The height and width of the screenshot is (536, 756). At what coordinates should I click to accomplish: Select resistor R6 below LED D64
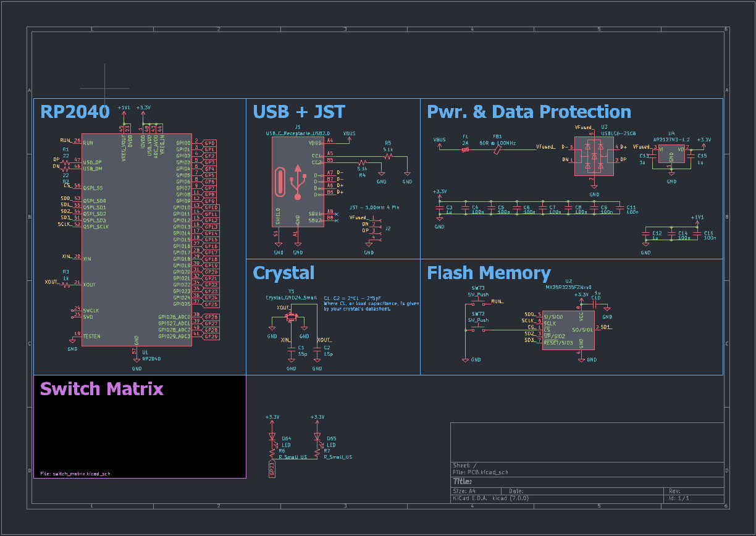272,453
